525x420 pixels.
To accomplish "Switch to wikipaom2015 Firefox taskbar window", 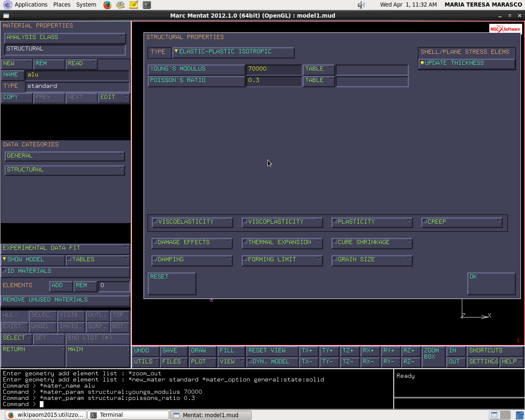I will coord(46,415).
